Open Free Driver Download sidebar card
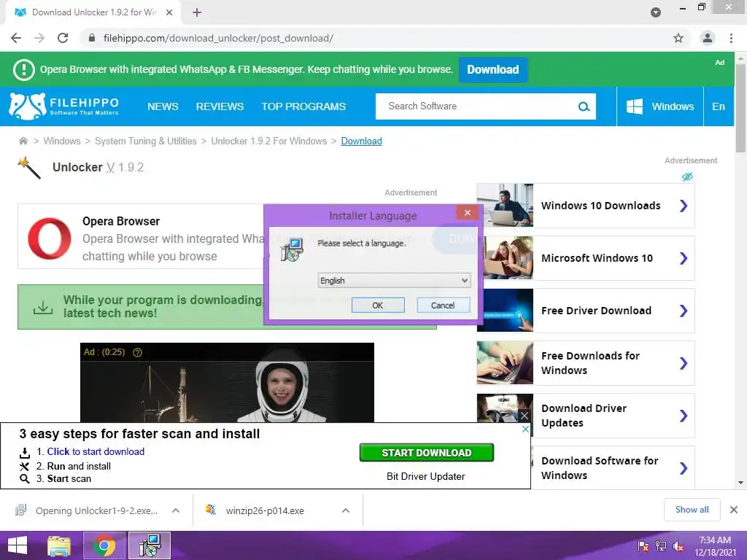This screenshot has width=747, height=560. (586, 311)
